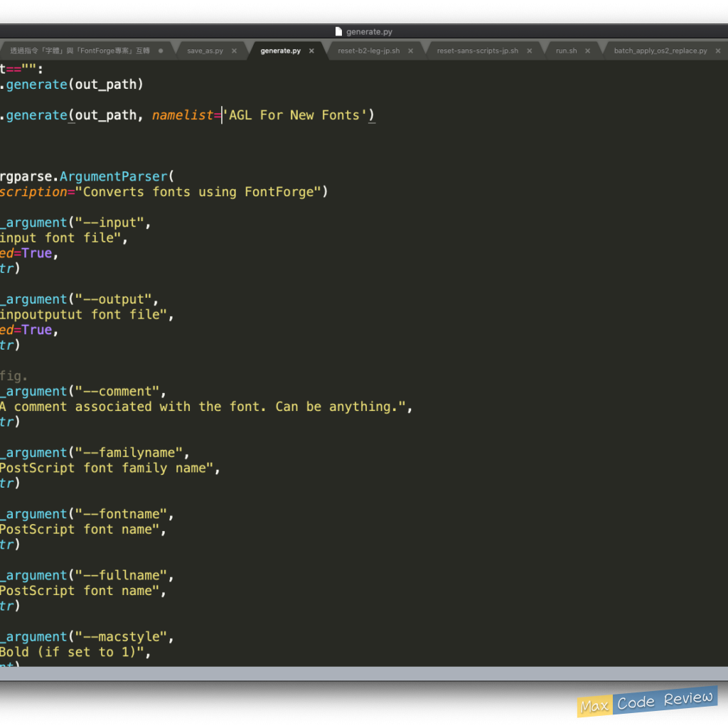Click the document icon in the title bar
Image resolution: width=728 pixels, height=728 pixels.
[339, 31]
